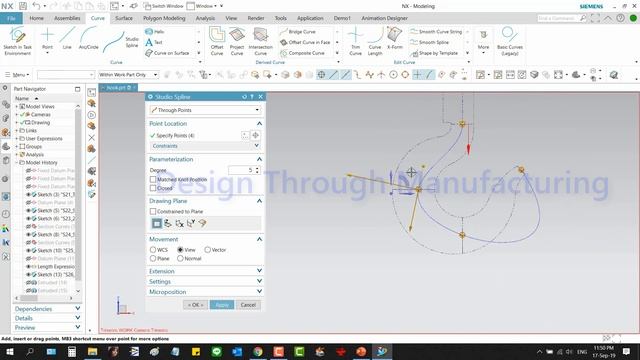Open Windows Start menu
The image size is (640, 360).
click(9, 351)
